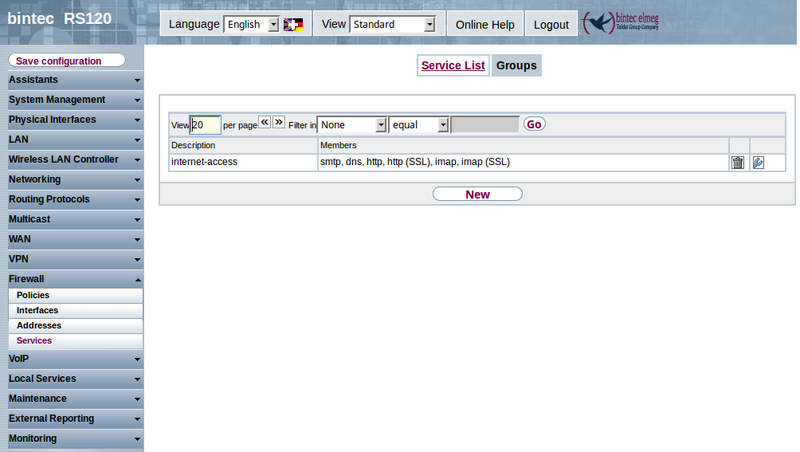This screenshot has width=800, height=452.
Task: Open the Language dropdown
Action: [252, 24]
